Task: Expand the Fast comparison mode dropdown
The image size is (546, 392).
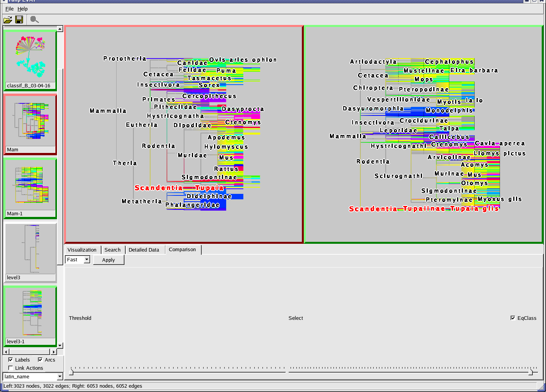Action: coord(87,260)
